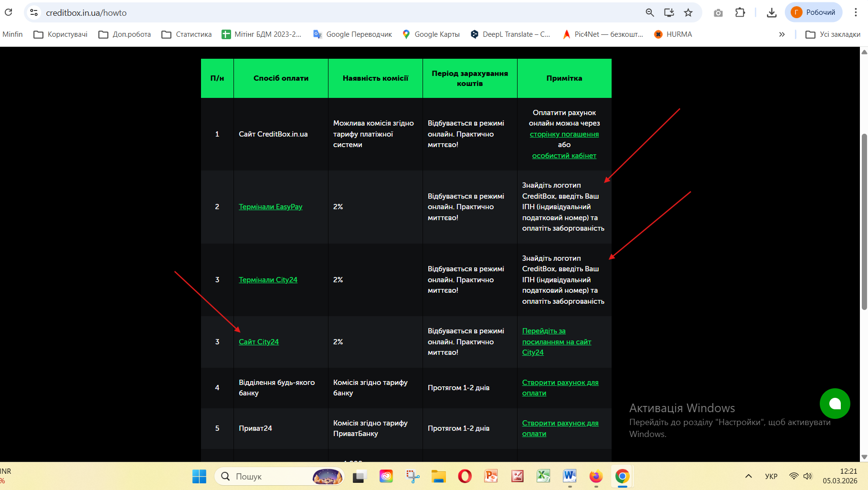868x490 pixels.
Task: Open Adobe Creative Cloud from taskbar
Action: point(386,476)
